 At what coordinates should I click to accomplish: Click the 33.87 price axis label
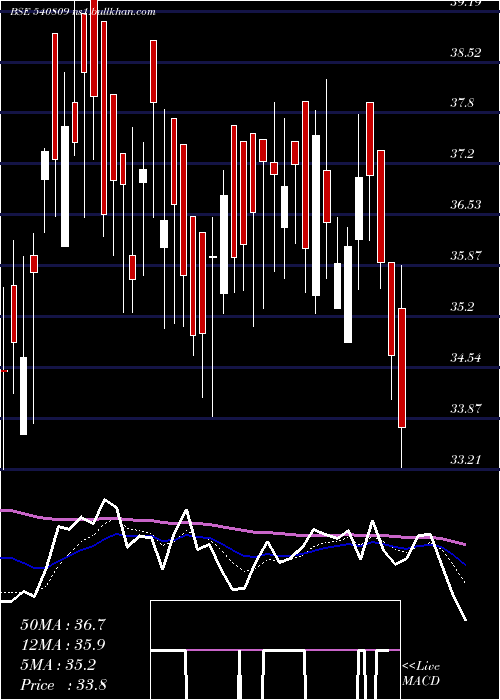(x=466, y=408)
